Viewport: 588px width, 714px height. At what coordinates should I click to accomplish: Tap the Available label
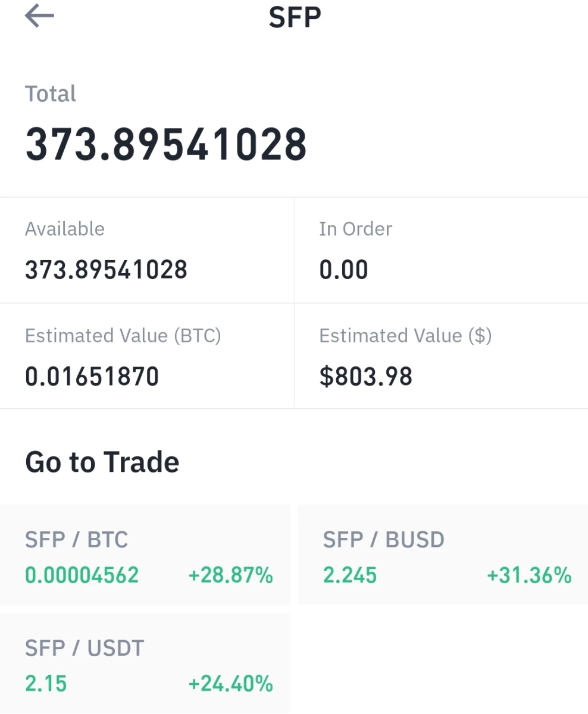[x=64, y=229]
